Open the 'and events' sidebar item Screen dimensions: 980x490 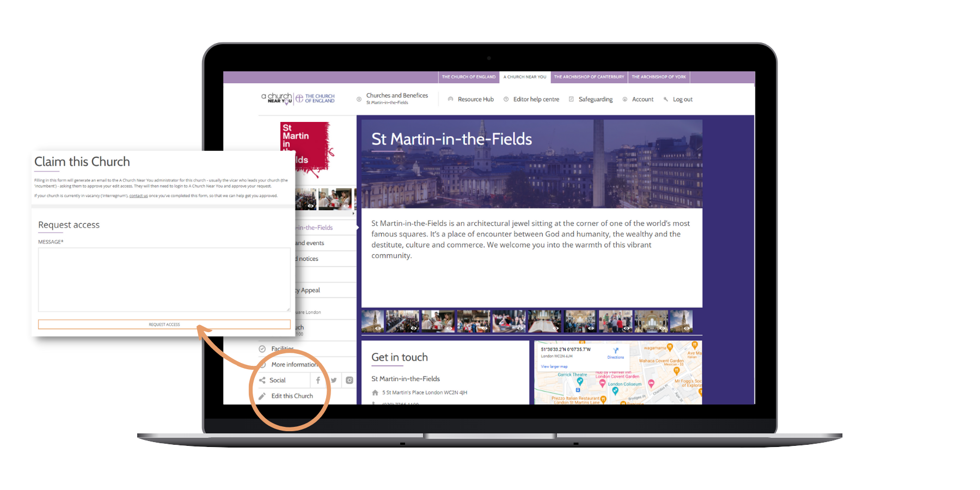310,243
